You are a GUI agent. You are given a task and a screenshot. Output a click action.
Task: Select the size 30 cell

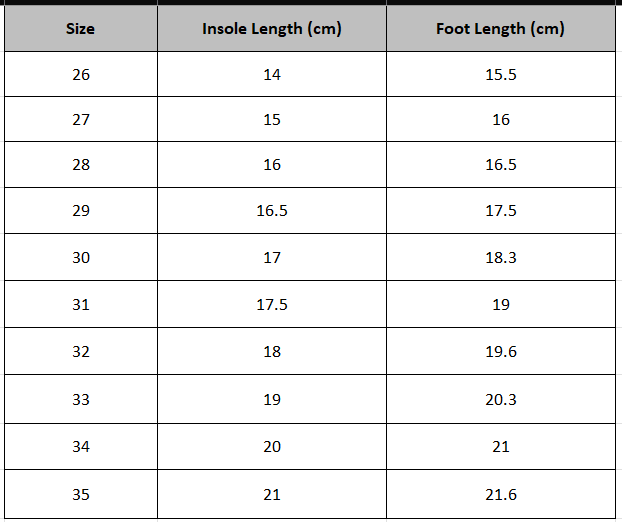click(80, 258)
